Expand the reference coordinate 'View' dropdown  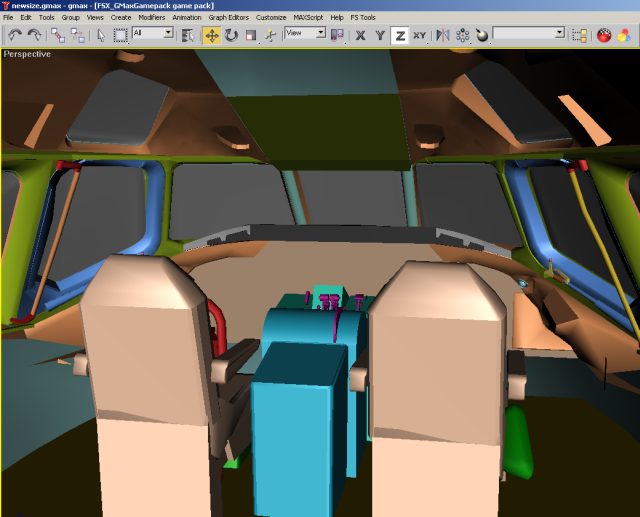tap(305, 33)
